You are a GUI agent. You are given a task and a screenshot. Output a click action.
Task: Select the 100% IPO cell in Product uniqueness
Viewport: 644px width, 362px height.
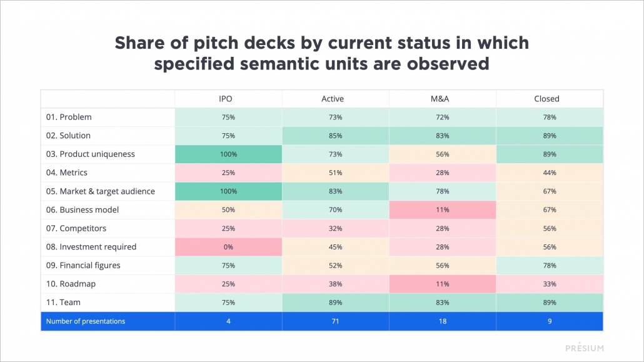coord(228,154)
